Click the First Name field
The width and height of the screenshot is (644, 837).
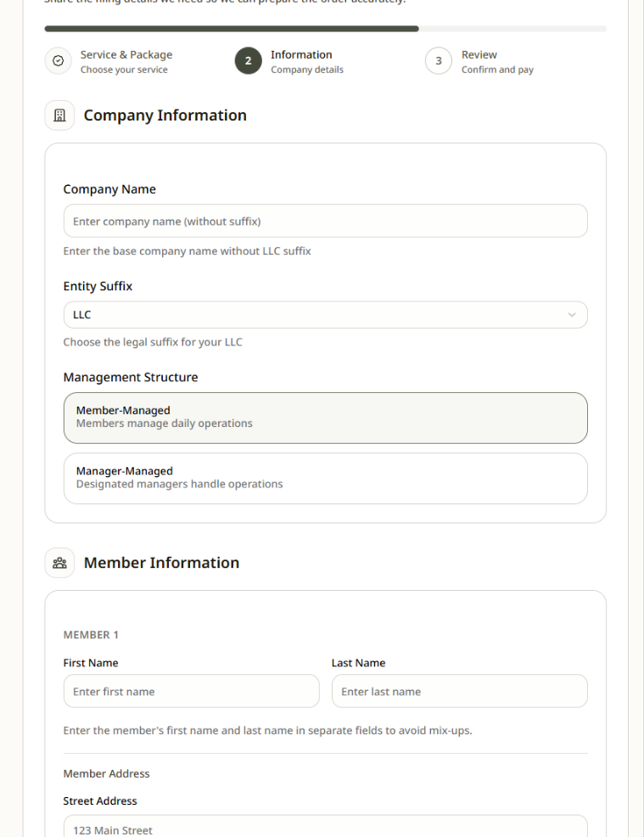(191, 691)
